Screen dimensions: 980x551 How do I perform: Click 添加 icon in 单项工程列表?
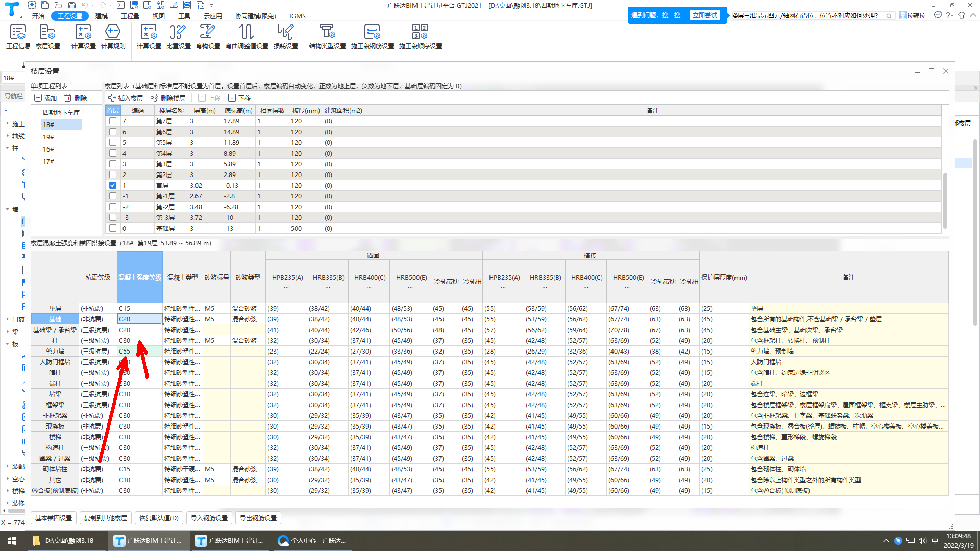click(x=38, y=98)
